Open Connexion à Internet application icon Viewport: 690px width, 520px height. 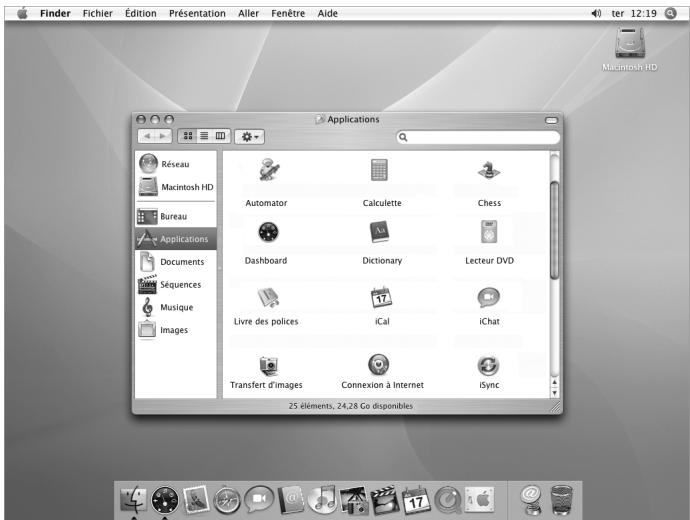(378, 365)
